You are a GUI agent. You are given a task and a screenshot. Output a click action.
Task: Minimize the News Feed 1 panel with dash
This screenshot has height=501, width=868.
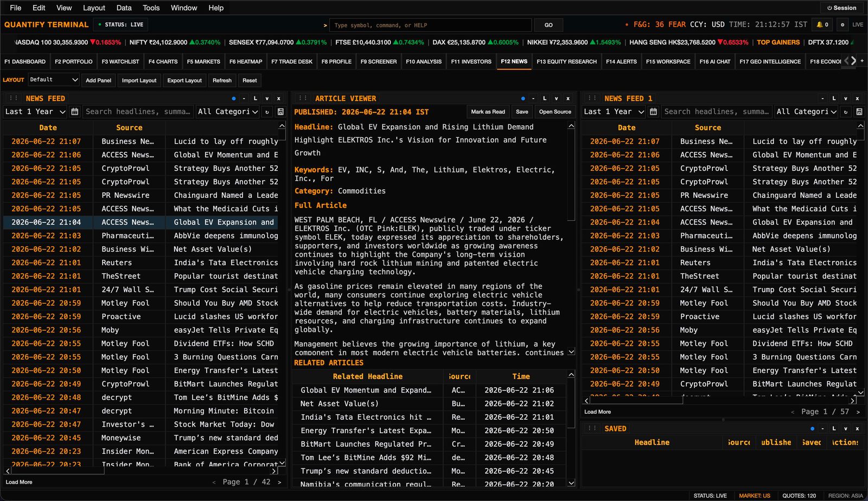tap(822, 98)
